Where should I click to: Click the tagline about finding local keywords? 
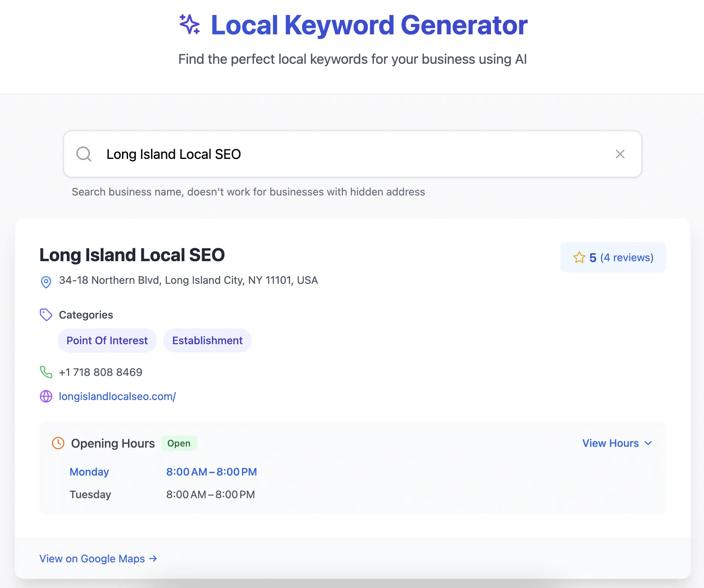[x=352, y=59]
